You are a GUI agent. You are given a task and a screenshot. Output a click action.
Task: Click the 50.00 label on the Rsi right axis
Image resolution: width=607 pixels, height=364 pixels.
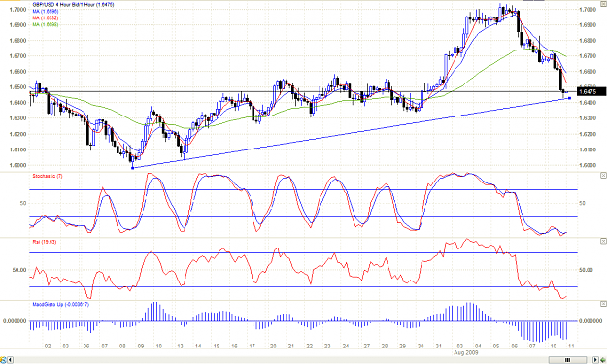(x=586, y=270)
